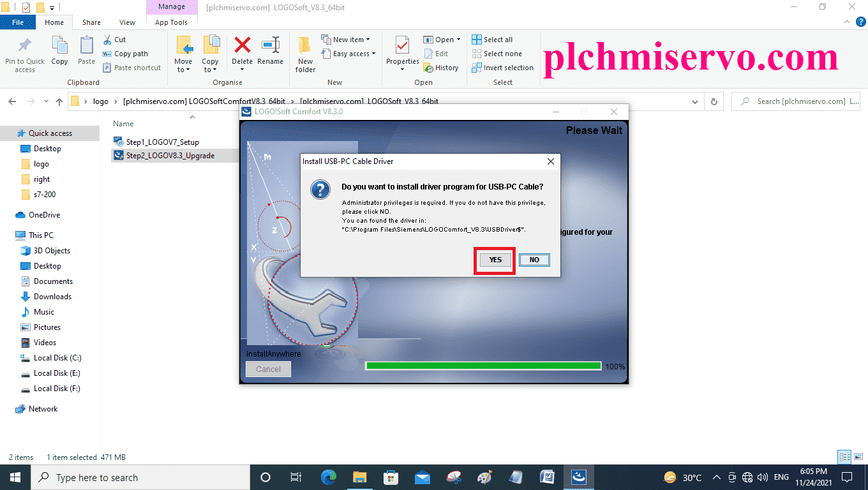Image resolution: width=868 pixels, height=490 pixels.
Task: Click the Cut scissors command
Action: point(114,40)
